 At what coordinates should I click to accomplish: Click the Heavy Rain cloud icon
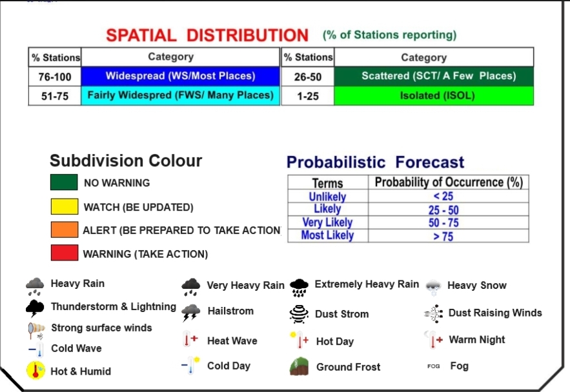tap(35, 284)
